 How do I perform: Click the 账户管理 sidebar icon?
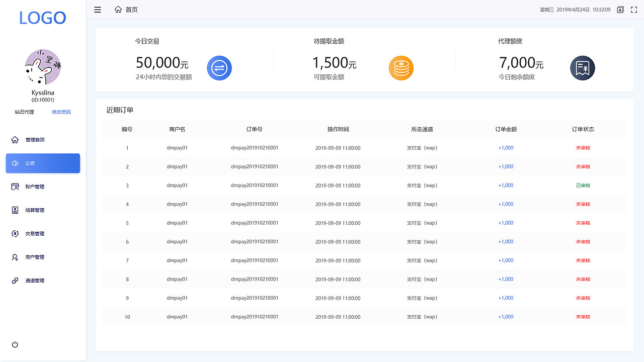[x=15, y=187]
